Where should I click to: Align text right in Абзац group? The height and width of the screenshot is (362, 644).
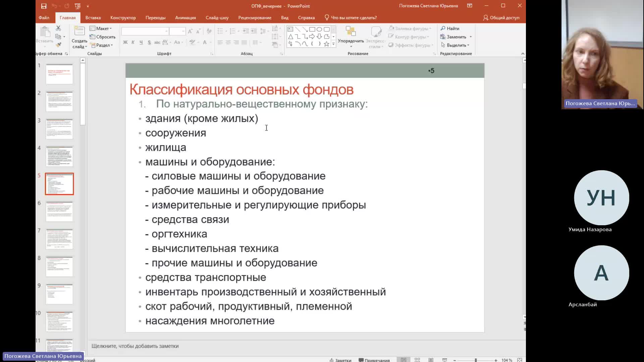(236, 42)
